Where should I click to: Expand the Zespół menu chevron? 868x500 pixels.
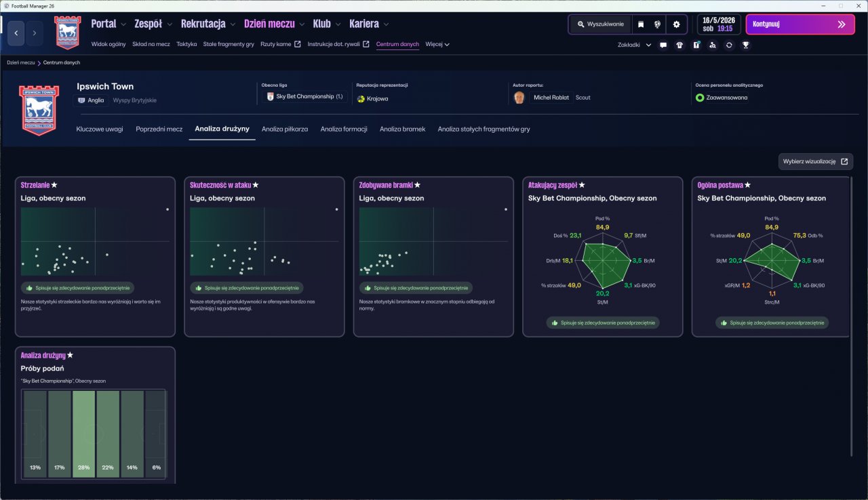coord(169,24)
